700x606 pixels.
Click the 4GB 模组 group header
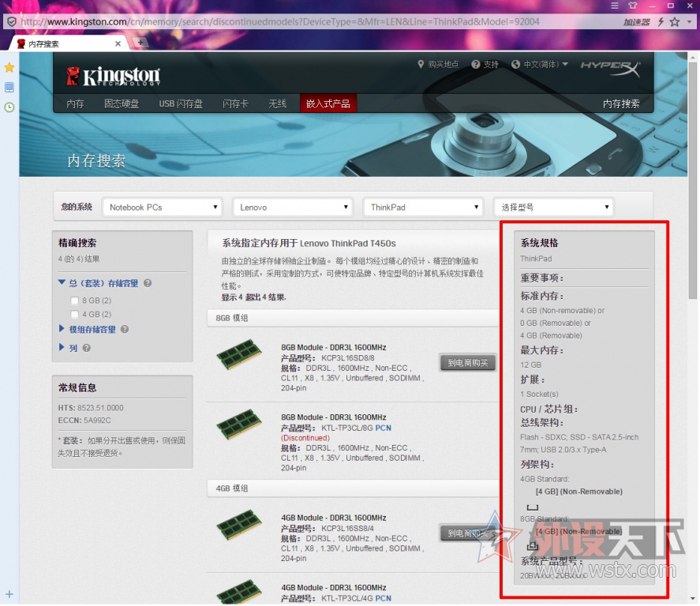[353, 488]
